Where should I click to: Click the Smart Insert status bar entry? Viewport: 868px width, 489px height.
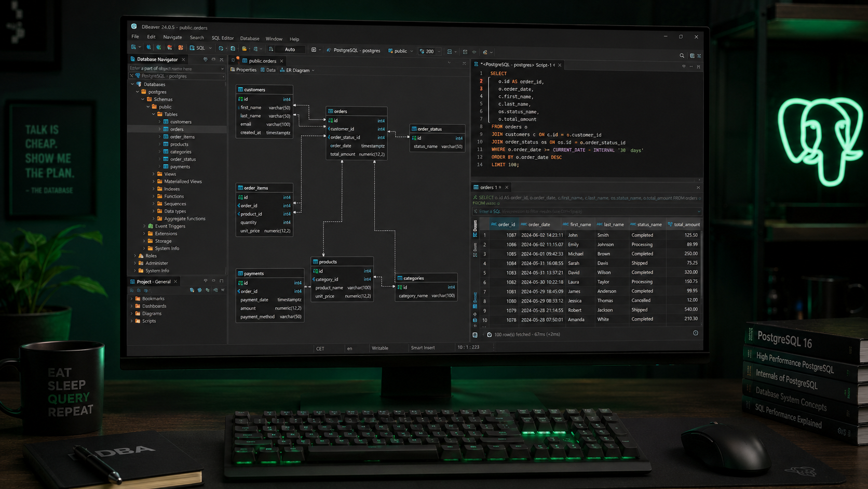(x=423, y=348)
